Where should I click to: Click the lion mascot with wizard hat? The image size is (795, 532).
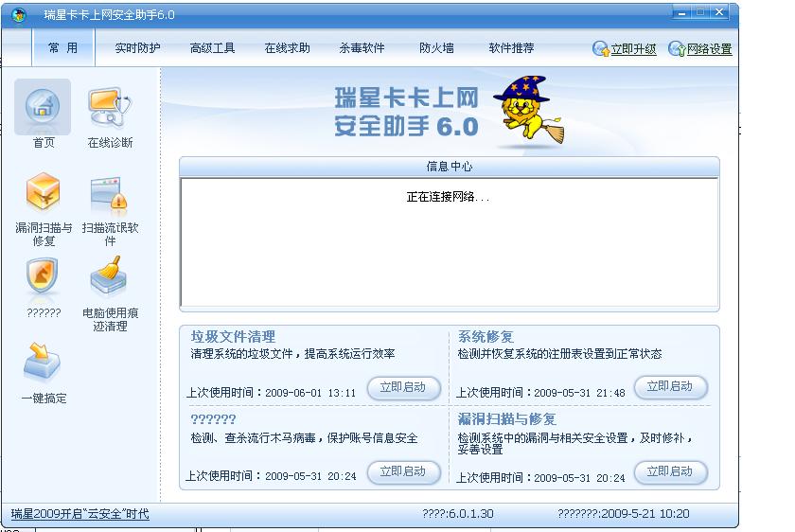(528, 111)
